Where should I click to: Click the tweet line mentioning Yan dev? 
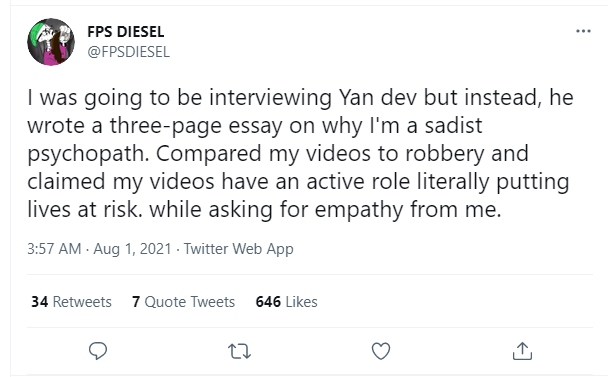[x=300, y=97]
